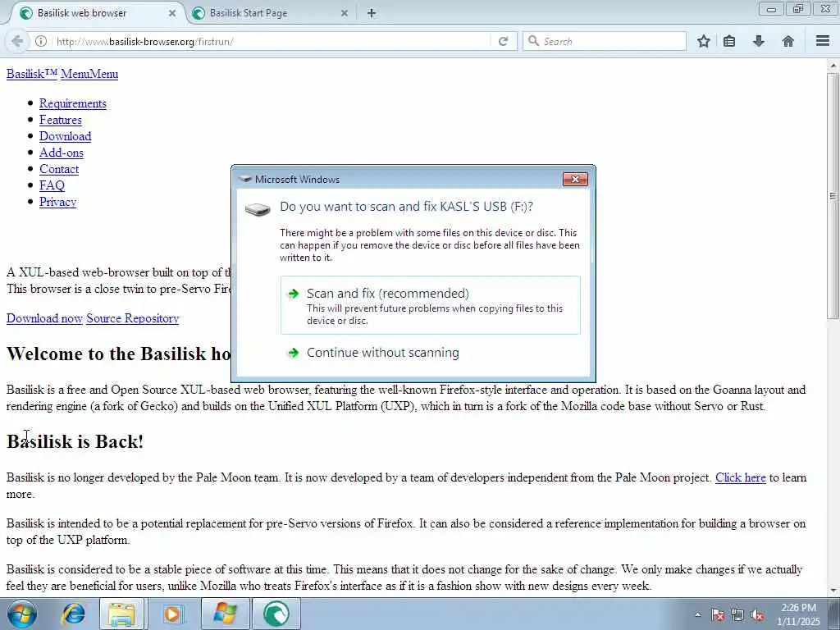Follow the Privacy link
Viewport: 840px width, 630px height.
58,202
